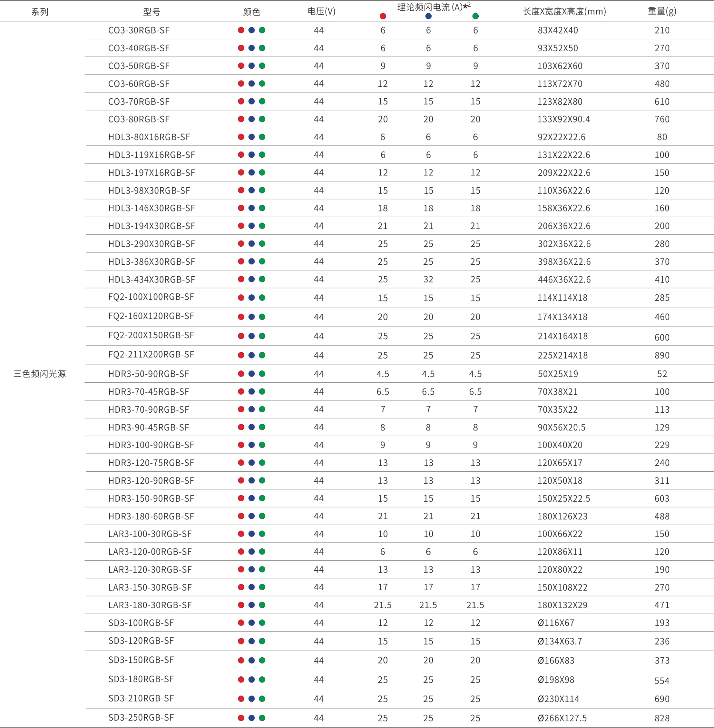The height and width of the screenshot is (728, 714).
Task: Select model name HDL3-80X16RGB-SF
Action: (149, 137)
